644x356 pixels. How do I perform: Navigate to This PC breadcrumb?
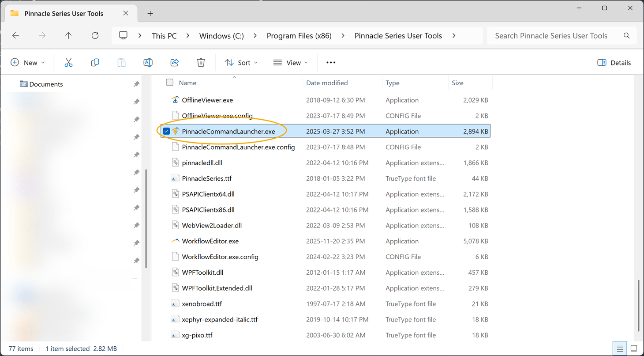164,36
